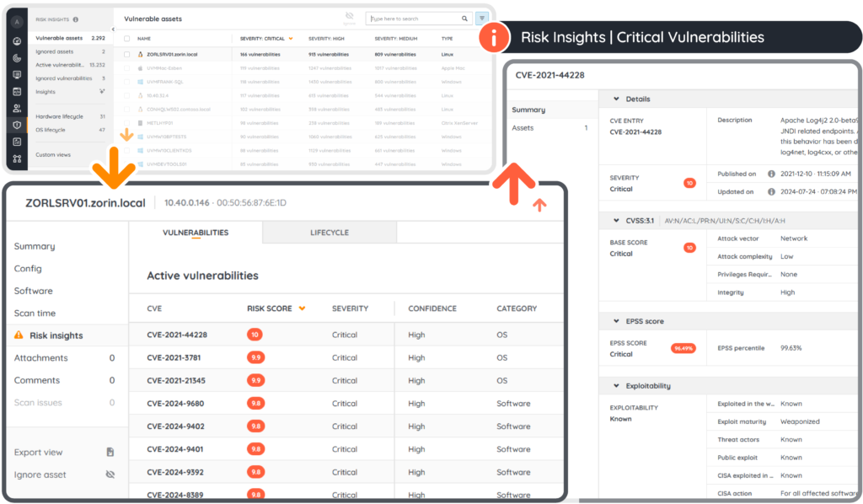The height and width of the screenshot is (504, 863).
Task: Click the red risk score 10 badge
Action: [x=253, y=335]
